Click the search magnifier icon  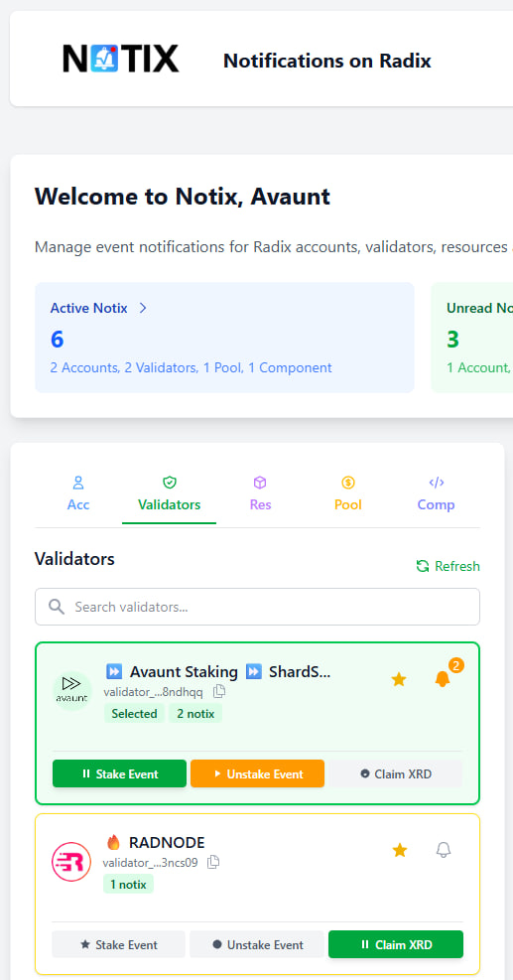pyautogui.click(x=57, y=607)
